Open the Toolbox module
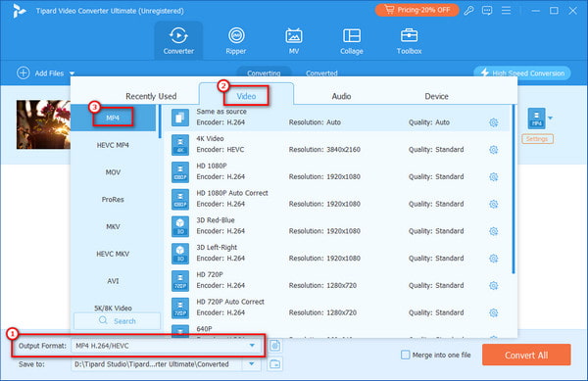This screenshot has width=588, height=381. coord(409,40)
